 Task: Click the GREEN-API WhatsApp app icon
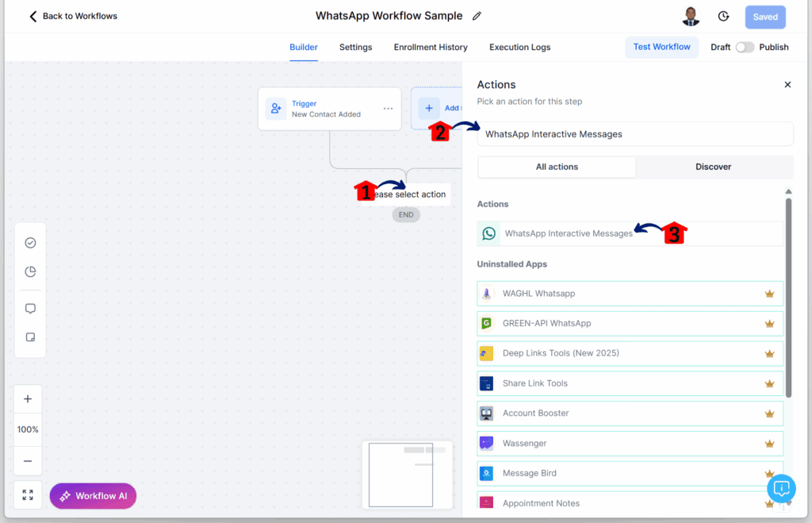click(x=486, y=324)
